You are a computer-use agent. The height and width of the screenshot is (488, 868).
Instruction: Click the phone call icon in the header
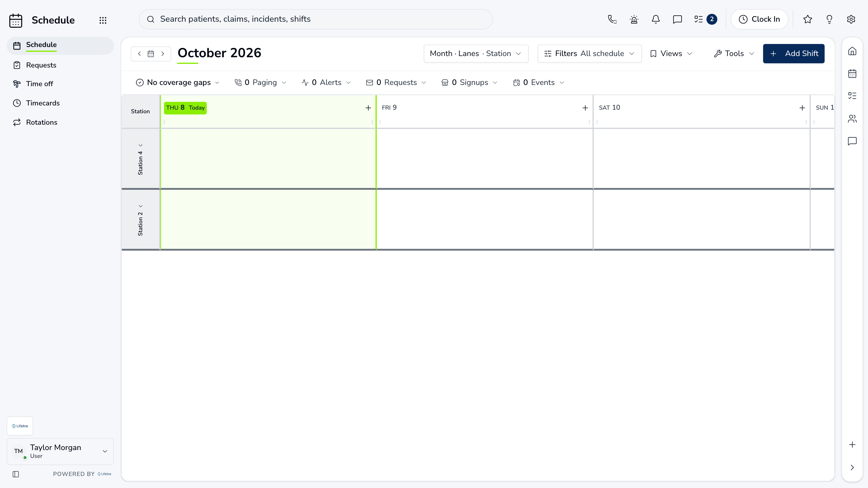(x=612, y=19)
